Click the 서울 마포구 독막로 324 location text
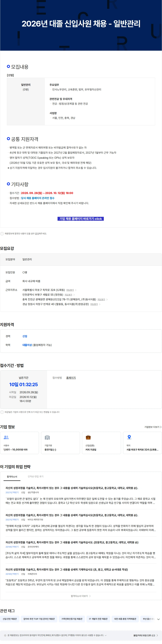Image resolution: width=162 pixels, height=644 pixels. tap(142, 449)
